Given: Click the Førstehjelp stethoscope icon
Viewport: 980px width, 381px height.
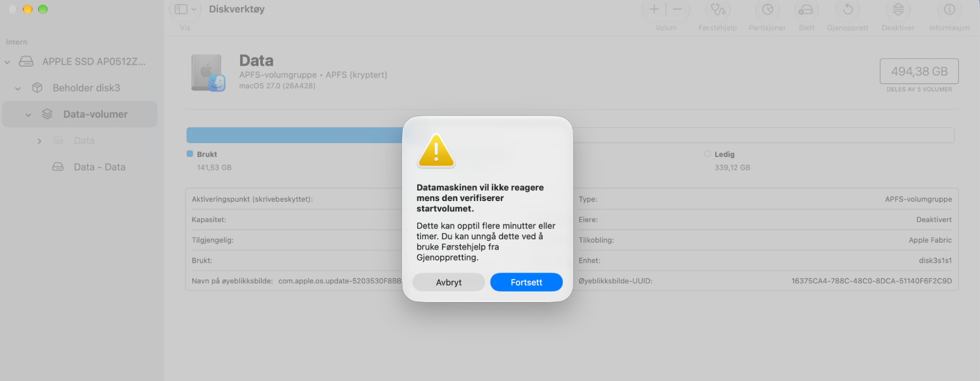Looking at the screenshot, I should click(x=718, y=9).
